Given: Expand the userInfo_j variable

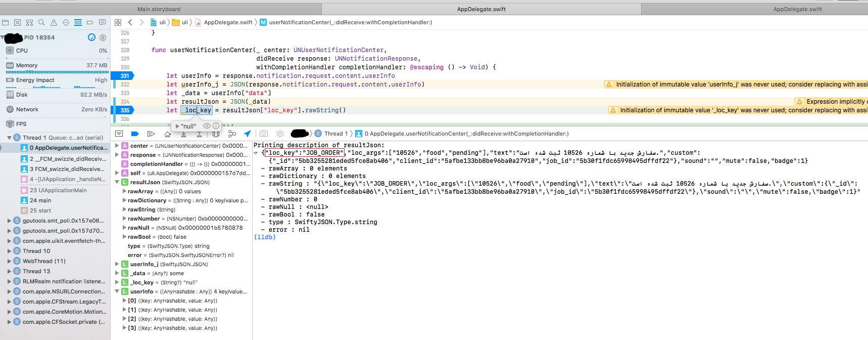Looking at the screenshot, I should click(x=117, y=264).
